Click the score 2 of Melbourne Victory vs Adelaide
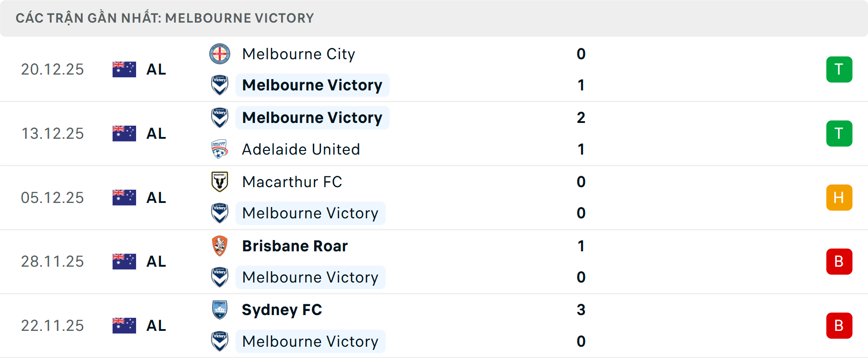 582,118
